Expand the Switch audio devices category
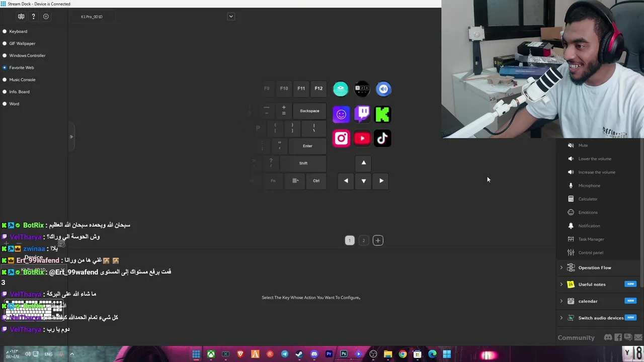The image size is (644, 362). pos(561,318)
